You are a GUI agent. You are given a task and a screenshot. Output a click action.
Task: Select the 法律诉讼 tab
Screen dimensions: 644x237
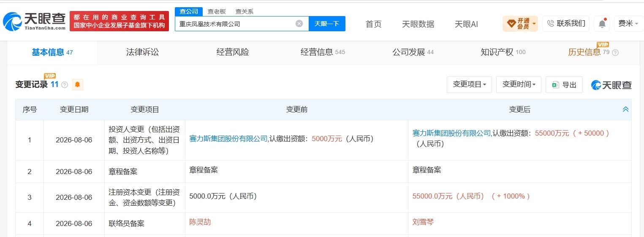coord(142,52)
